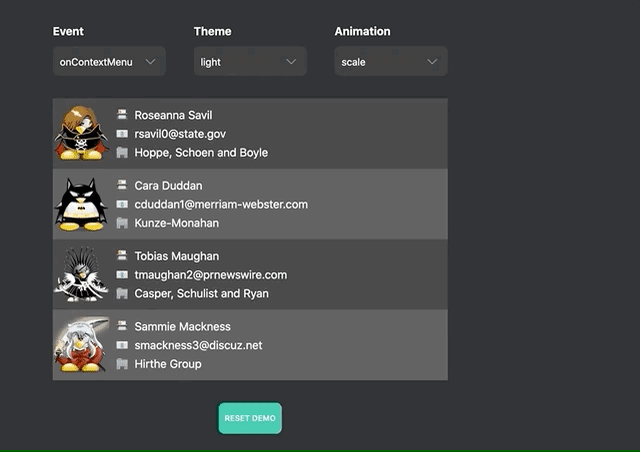Select the company Kunze-Monahan
Screen dimensions: 640x452
[177, 223]
